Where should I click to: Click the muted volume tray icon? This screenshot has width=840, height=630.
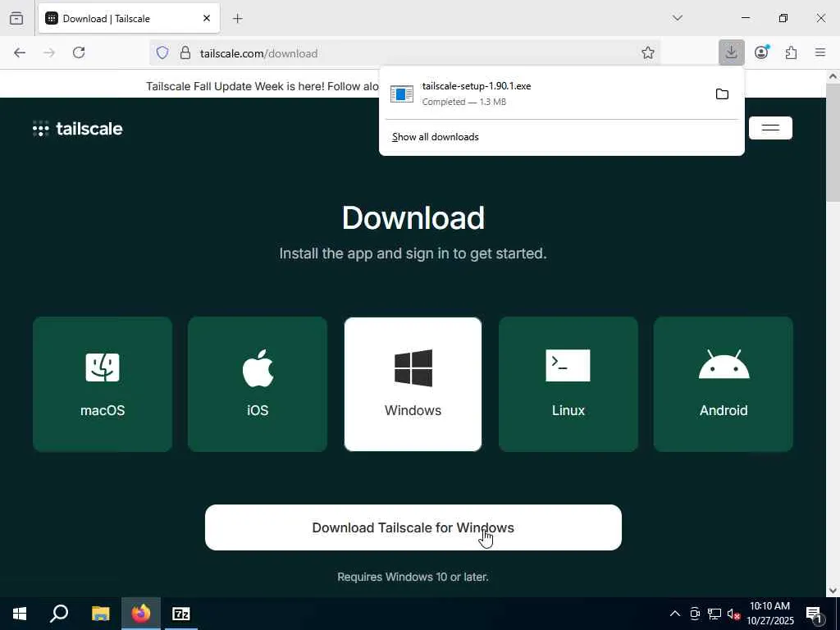pos(734,614)
